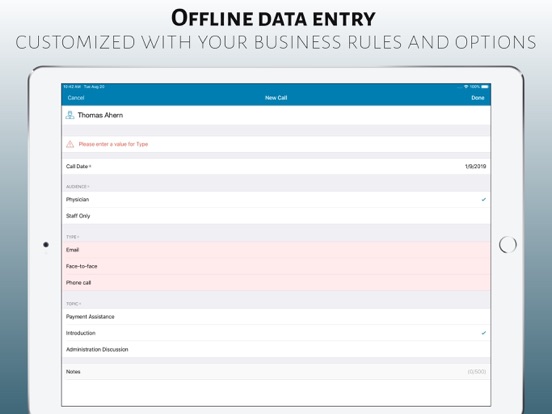The width and height of the screenshot is (552, 414).
Task: Select the 1/9/2019 date value
Action: (475, 166)
